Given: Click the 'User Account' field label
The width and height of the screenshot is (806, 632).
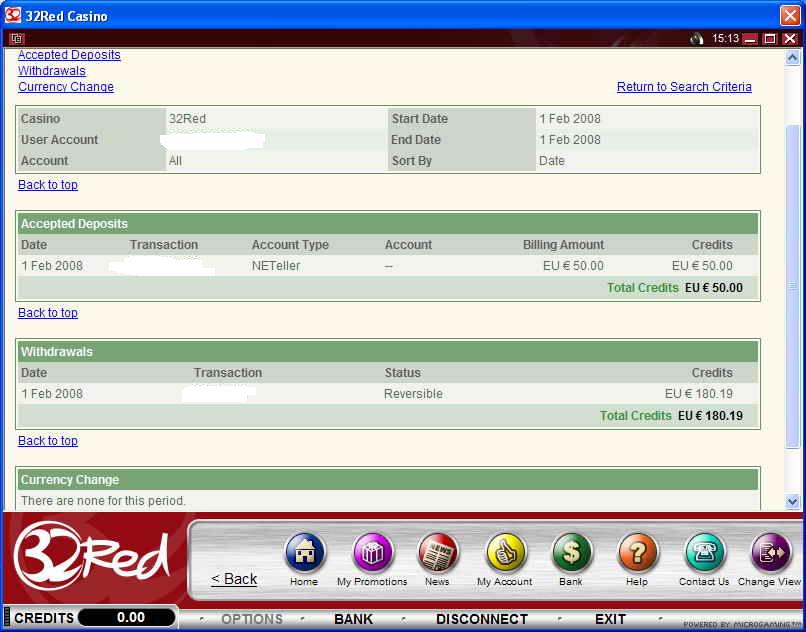Looking at the screenshot, I should pos(60,140).
